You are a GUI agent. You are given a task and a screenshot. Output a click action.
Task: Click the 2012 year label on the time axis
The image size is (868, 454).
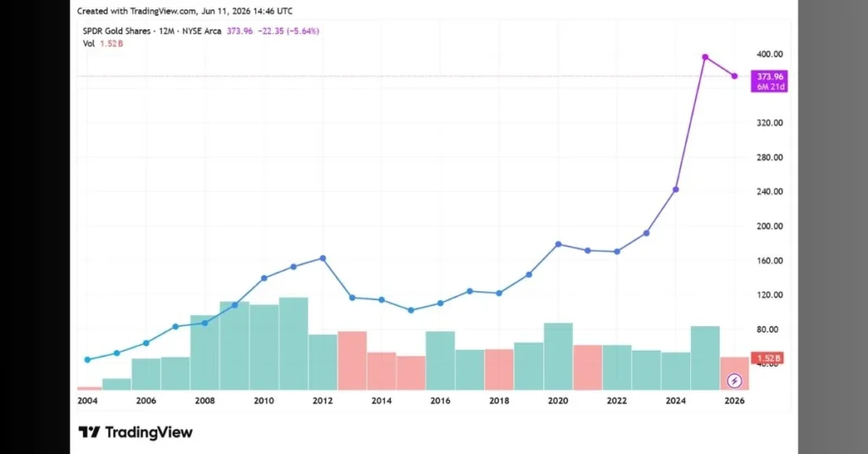pyautogui.click(x=323, y=401)
